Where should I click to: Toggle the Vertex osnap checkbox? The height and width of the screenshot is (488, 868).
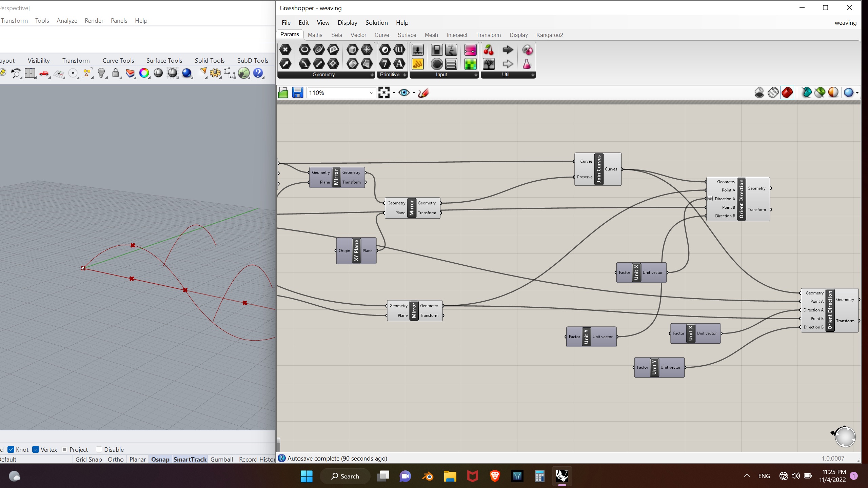36,449
